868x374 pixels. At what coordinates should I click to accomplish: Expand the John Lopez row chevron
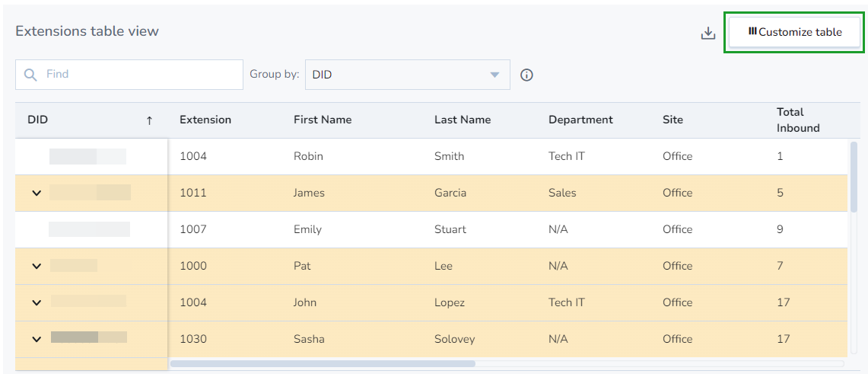(37, 302)
